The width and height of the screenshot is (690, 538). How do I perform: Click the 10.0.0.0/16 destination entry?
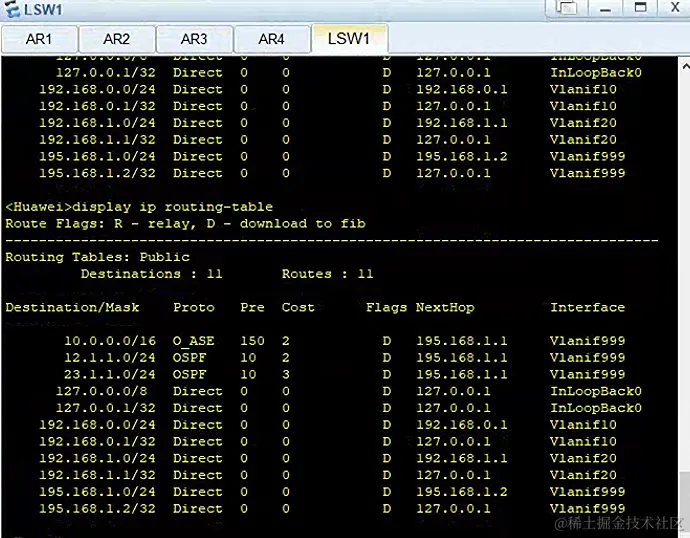[x=110, y=341]
